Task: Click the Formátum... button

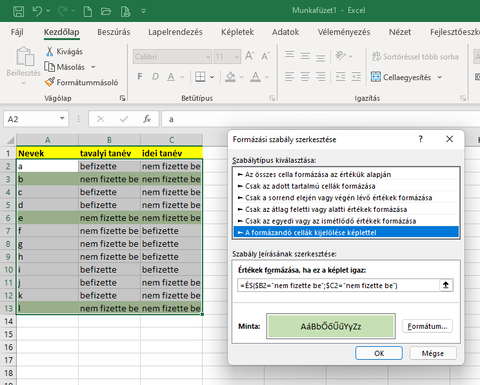Action: click(x=427, y=326)
